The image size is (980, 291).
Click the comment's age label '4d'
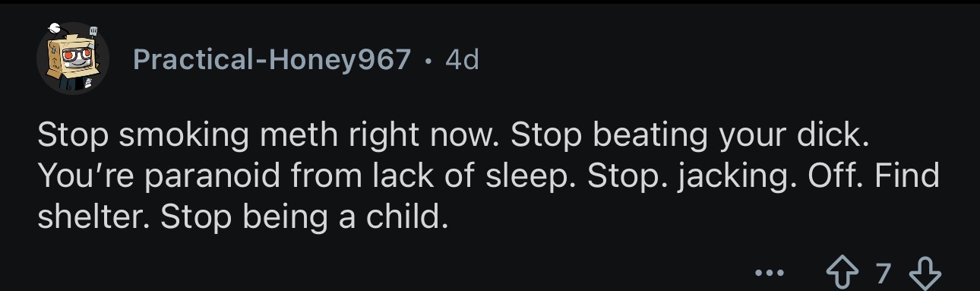pyautogui.click(x=462, y=59)
